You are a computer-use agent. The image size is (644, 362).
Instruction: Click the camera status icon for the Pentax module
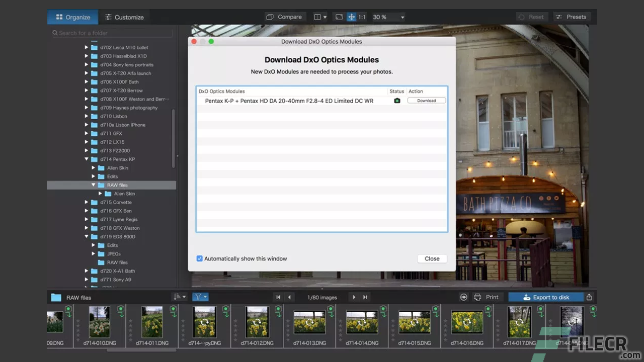pos(397,101)
